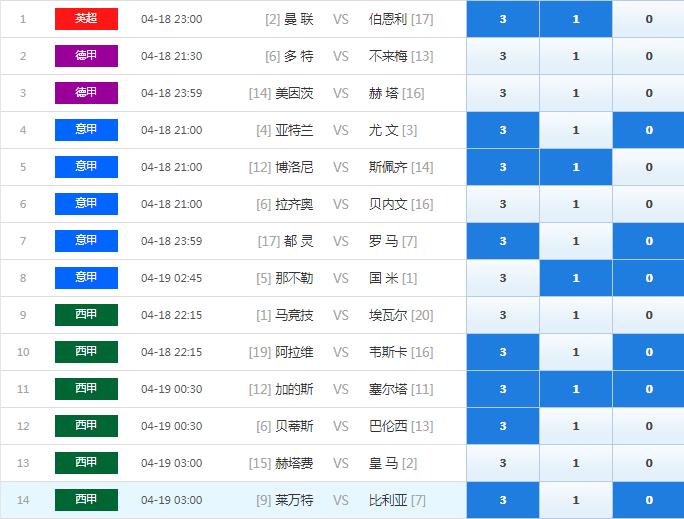Toggle the 3 pick for 那不勒 vs 国米

click(x=503, y=278)
